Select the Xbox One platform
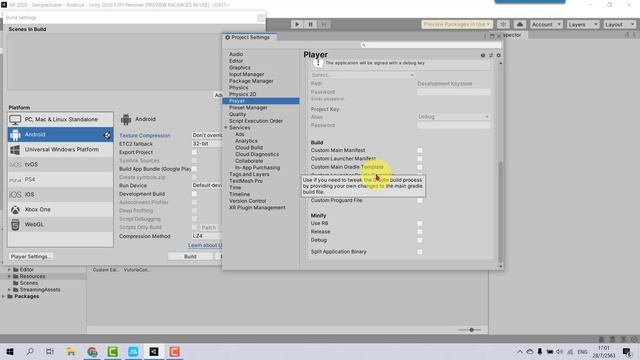The height and width of the screenshot is (360, 640). click(x=60, y=209)
